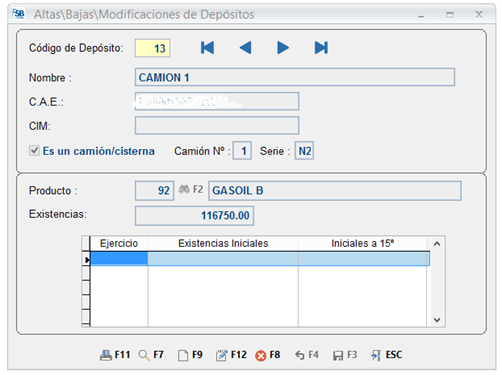
Task: Select the highlighted Ejercicio cell
Action: click(x=119, y=259)
